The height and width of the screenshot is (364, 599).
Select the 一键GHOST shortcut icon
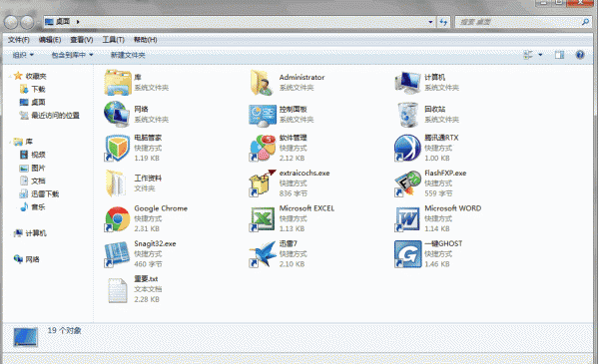(407, 254)
